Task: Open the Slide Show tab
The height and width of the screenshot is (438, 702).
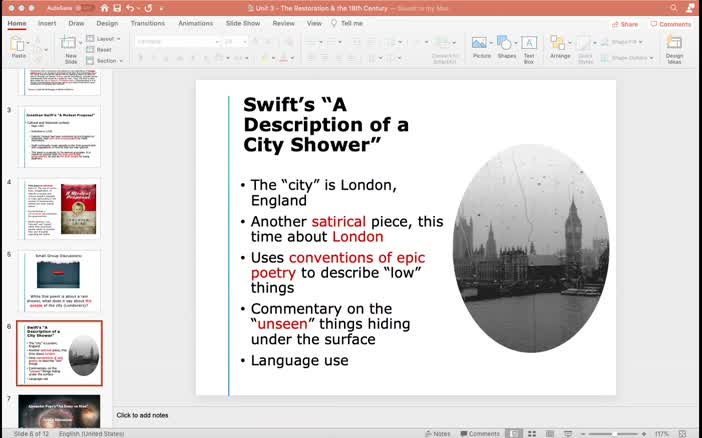Action: coord(243,23)
